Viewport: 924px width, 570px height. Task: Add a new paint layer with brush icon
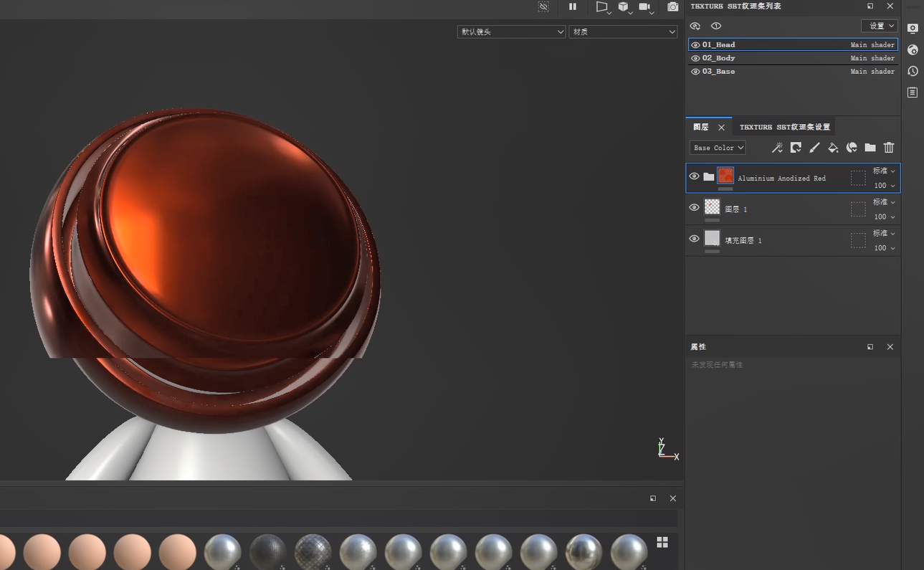(814, 148)
